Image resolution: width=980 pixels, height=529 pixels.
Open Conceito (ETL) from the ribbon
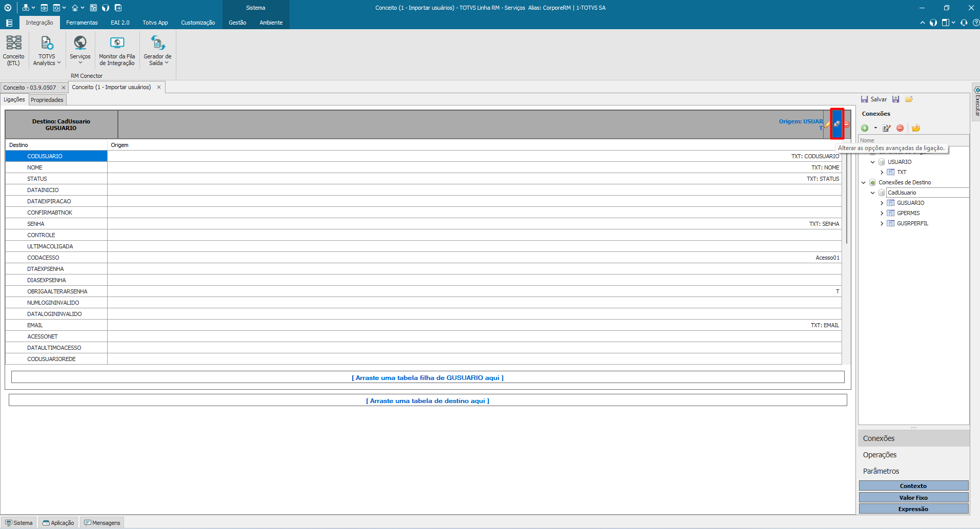click(13, 50)
